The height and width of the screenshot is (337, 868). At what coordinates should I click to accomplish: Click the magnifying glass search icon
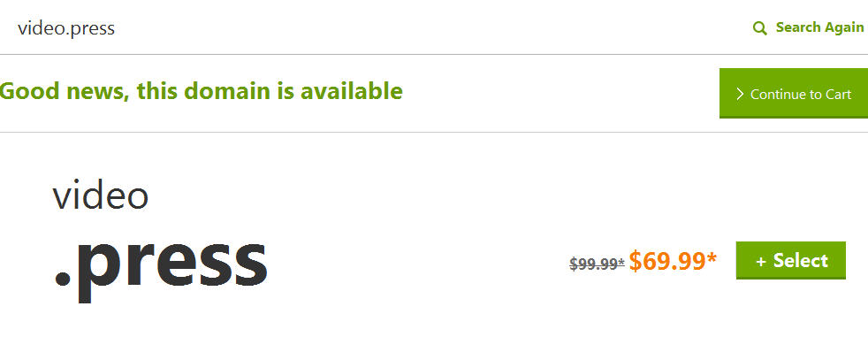pos(760,28)
